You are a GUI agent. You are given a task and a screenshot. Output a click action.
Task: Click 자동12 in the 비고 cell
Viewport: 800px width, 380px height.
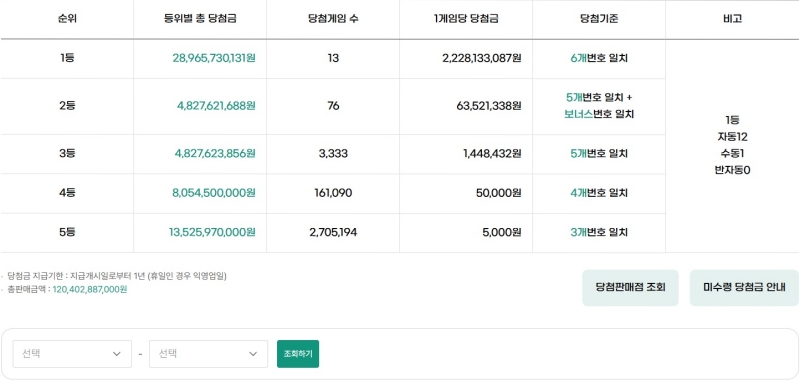tap(732, 137)
